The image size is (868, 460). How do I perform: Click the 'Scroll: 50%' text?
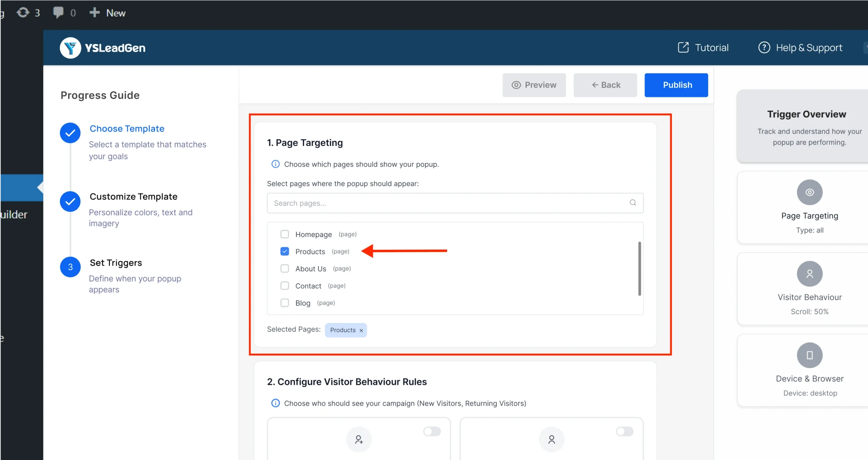click(x=809, y=311)
